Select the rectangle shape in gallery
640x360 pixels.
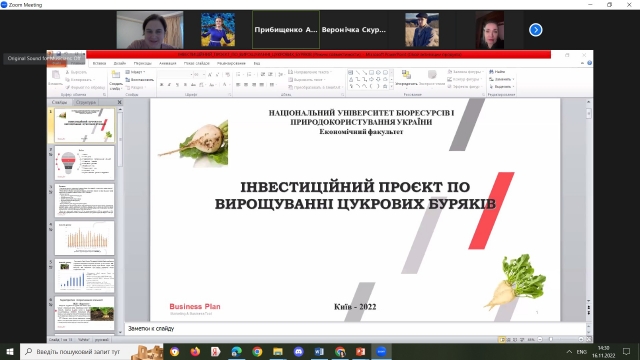coord(371,73)
